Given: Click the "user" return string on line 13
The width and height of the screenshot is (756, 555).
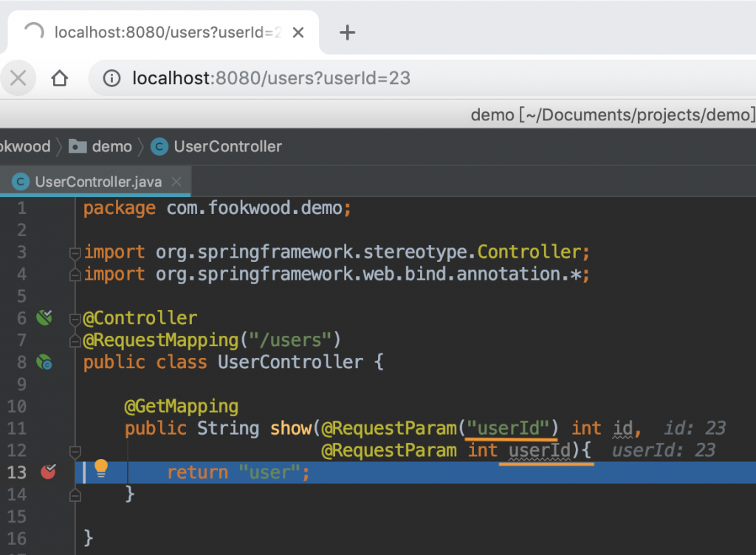Looking at the screenshot, I should [x=270, y=472].
